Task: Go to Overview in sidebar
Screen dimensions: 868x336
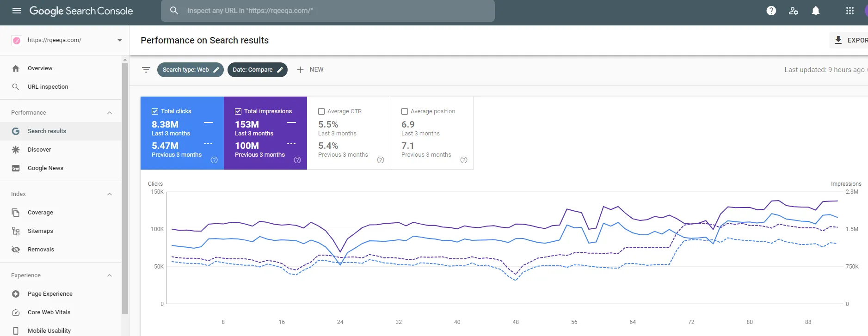Action: click(61, 68)
